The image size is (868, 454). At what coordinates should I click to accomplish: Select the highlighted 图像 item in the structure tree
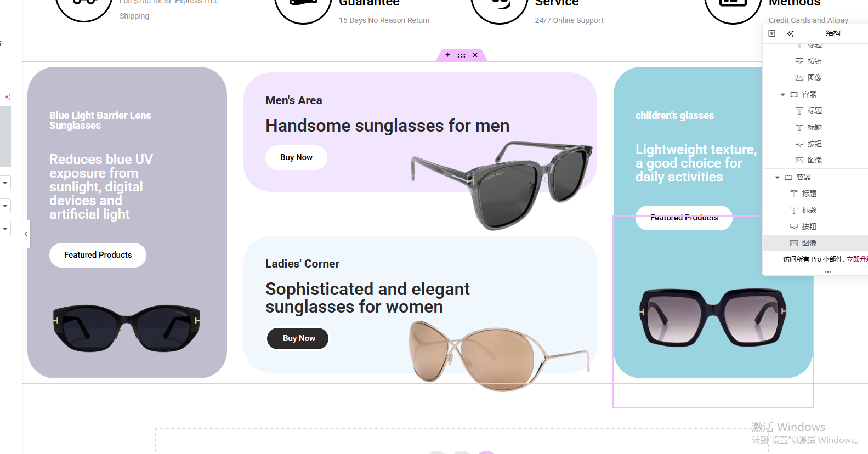click(809, 243)
